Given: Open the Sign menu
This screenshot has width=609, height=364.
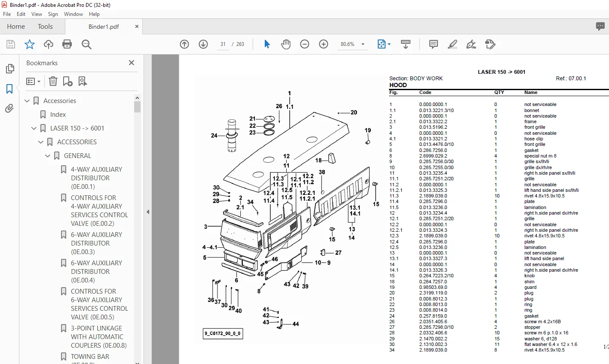Looking at the screenshot, I should (53, 14).
